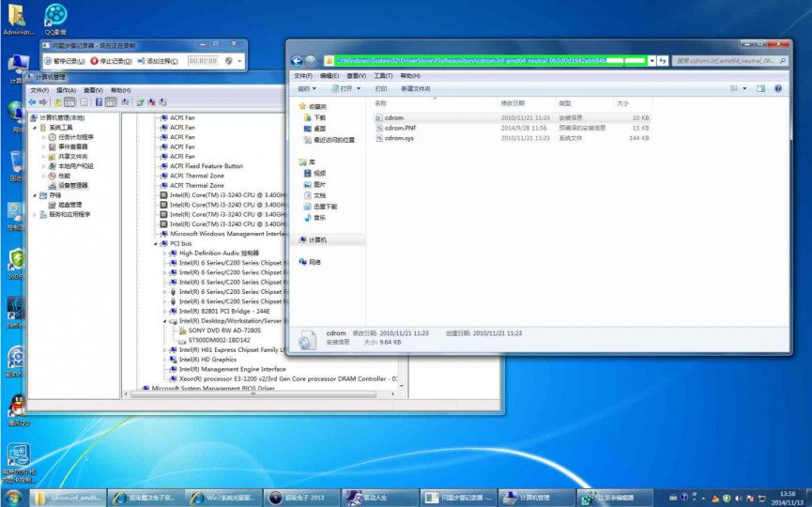Click horizontal scrollbar in device list
This screenshot has width=812, height=507.
[253, 394]
